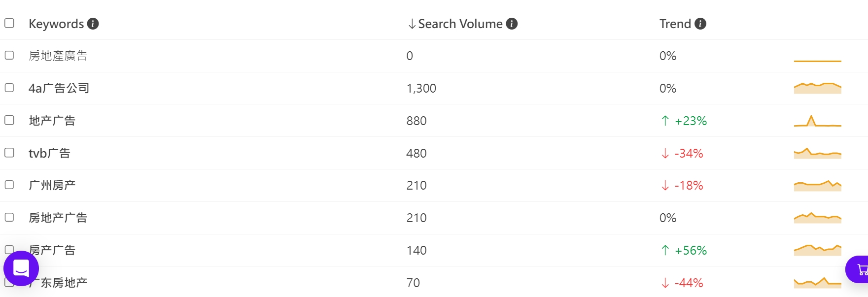
Task: Click the Keywords column header
Action: click(x=56, y=24)
